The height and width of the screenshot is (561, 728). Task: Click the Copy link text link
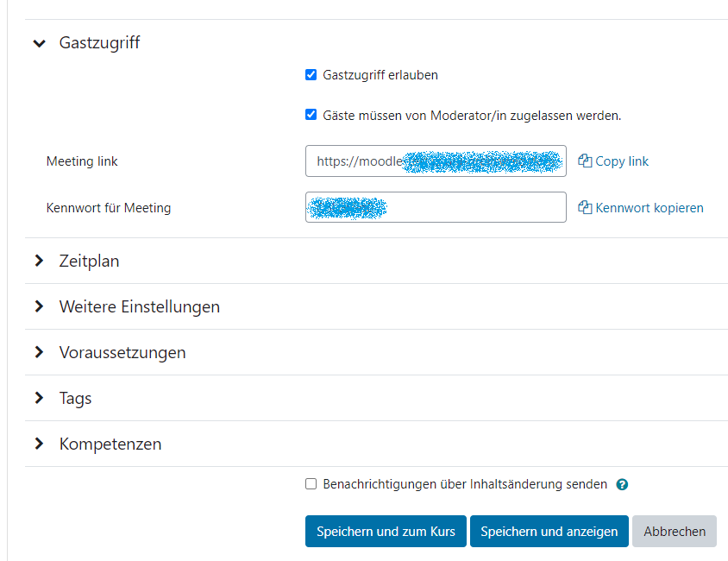pos(622,161)
